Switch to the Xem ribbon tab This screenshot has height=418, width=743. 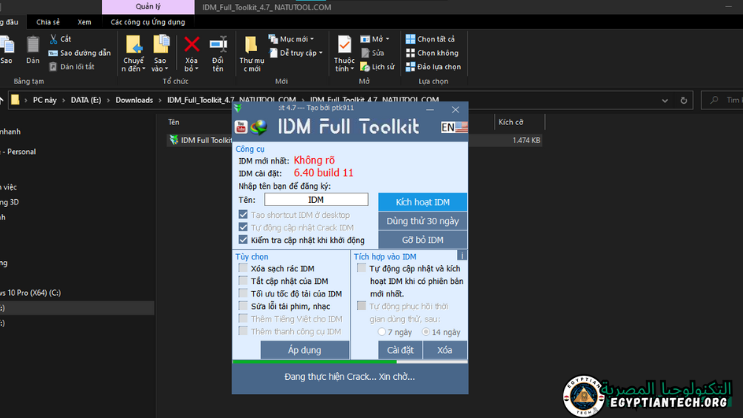[85, 21]
